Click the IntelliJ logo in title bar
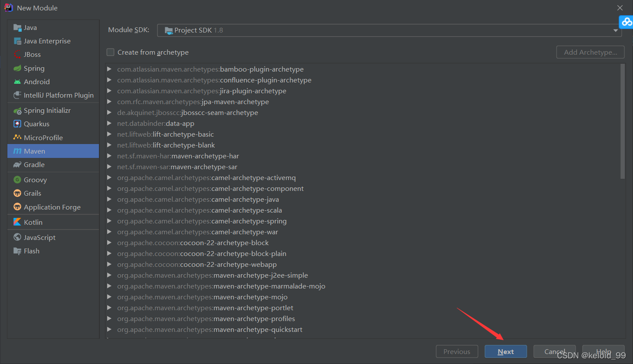This screenshot has width=633, height=364. pyautogui.click(x=8, y=8)
